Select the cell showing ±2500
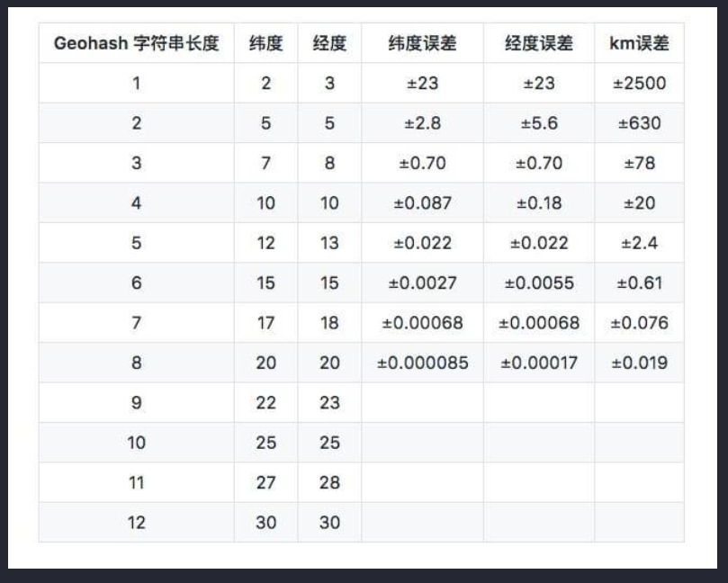 pos(638,83)
